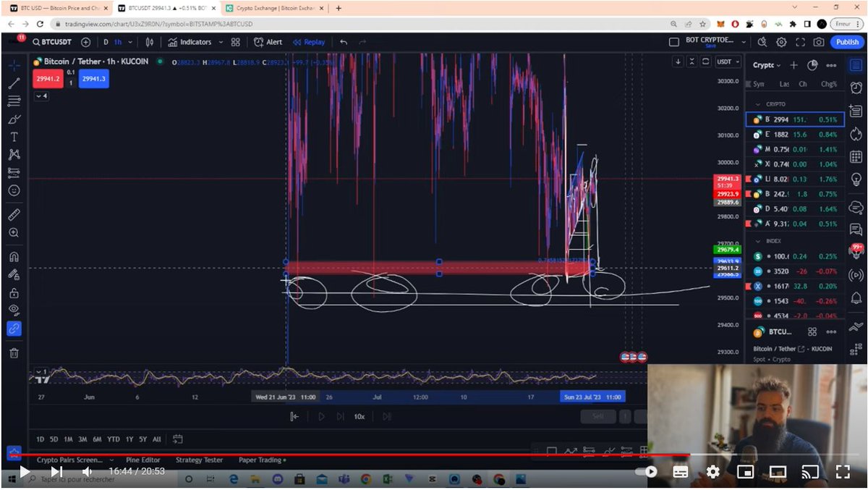Select the trend line drawing tool
Viewport: 868px width, 490px height.
tap(14, 83)
